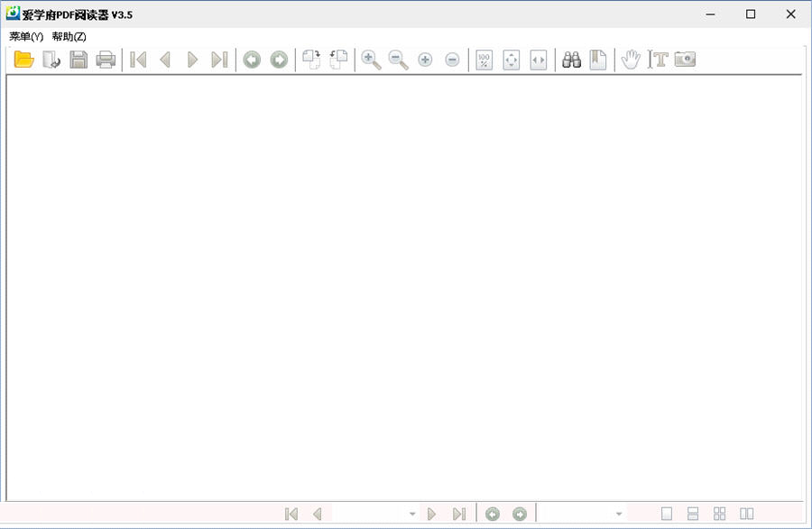Toggle single page layout in status bar
The height and width of the screenshot is (529, 812).
pyautogui.click(x=667, y=514)
